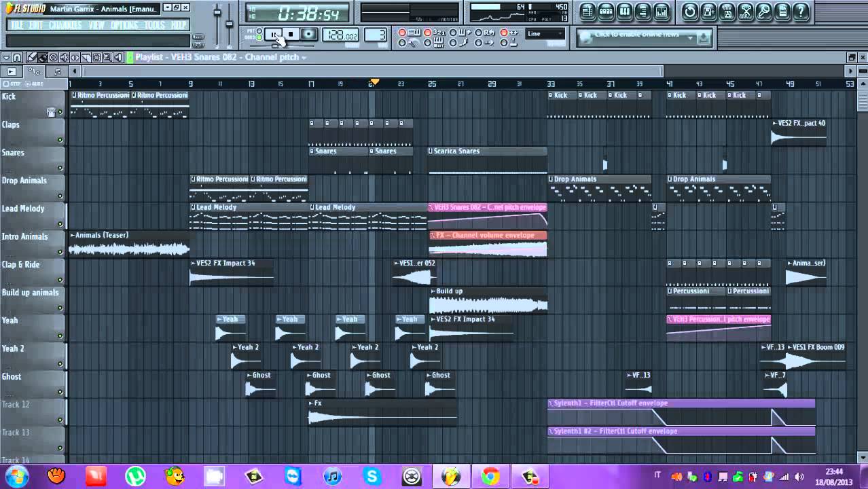The width and height of the screenshot is (868, 489).
Task: Select the playlist Paint brush tool
Action: coord(42,58)
